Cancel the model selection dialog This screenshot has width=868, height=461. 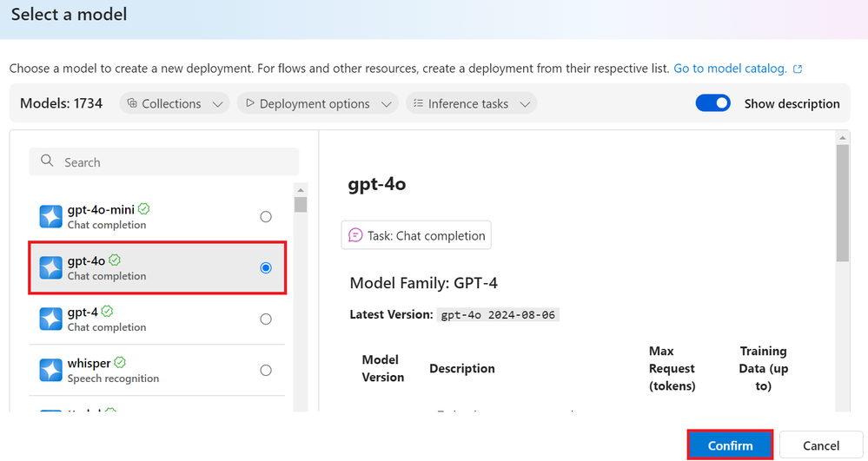(x=821, y=445)
